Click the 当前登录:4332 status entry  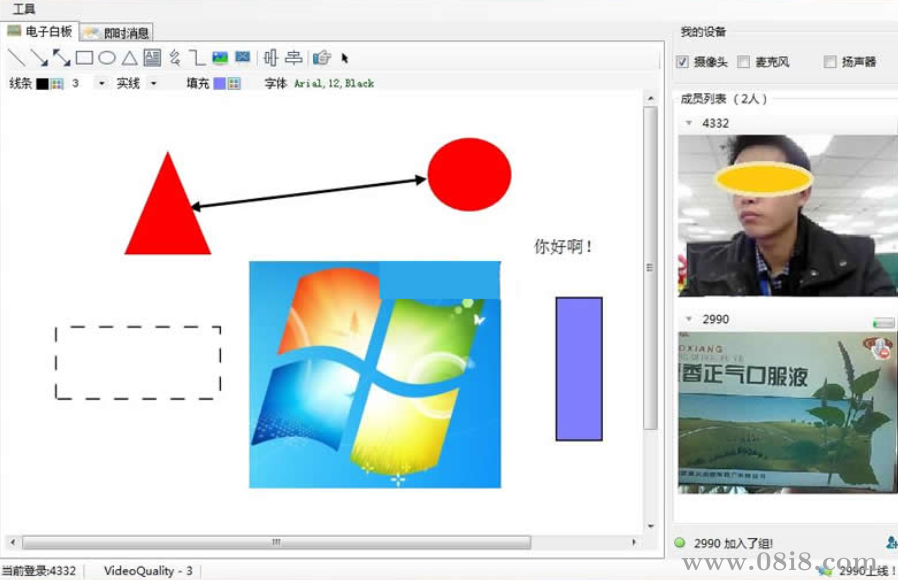(38, 570)
